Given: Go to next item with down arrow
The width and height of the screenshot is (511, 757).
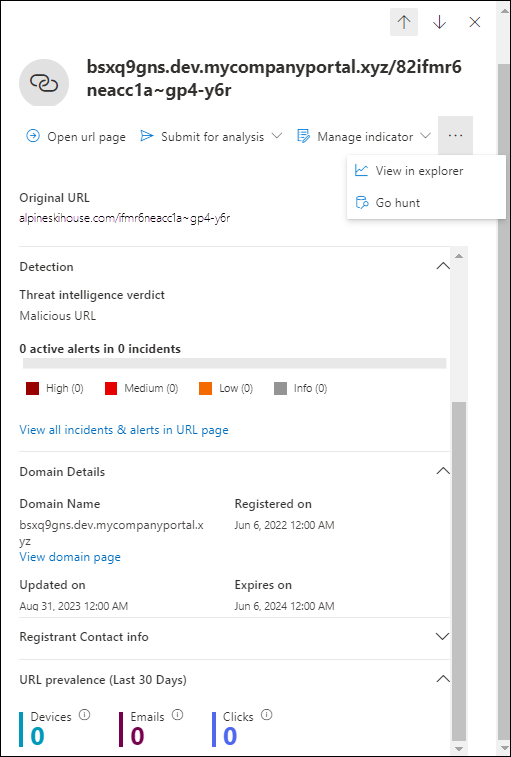Looking at the screenshot, I should pyautogui.click(x=439, y=22).
